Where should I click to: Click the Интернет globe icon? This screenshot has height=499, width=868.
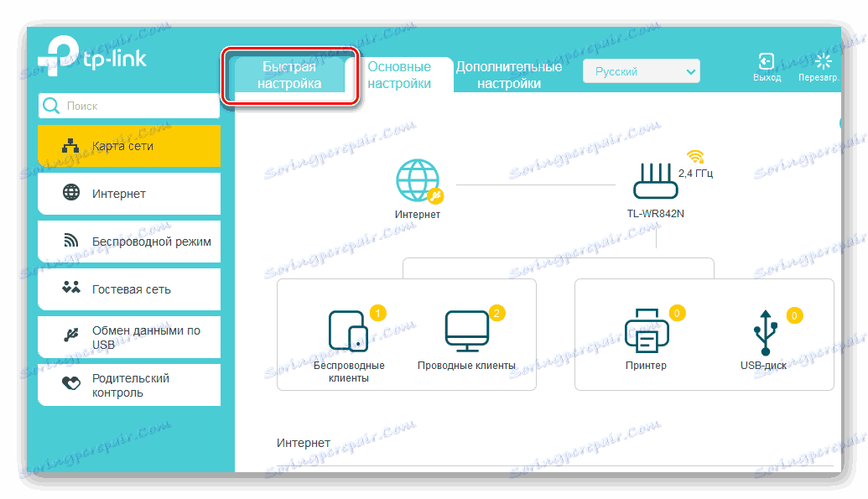click(417, 179)
